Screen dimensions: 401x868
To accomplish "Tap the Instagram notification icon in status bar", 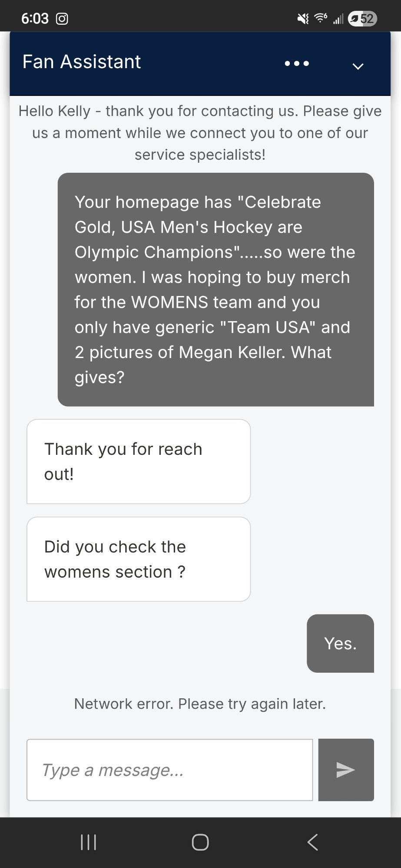I will pyautogui.click(x=62, y=19).
